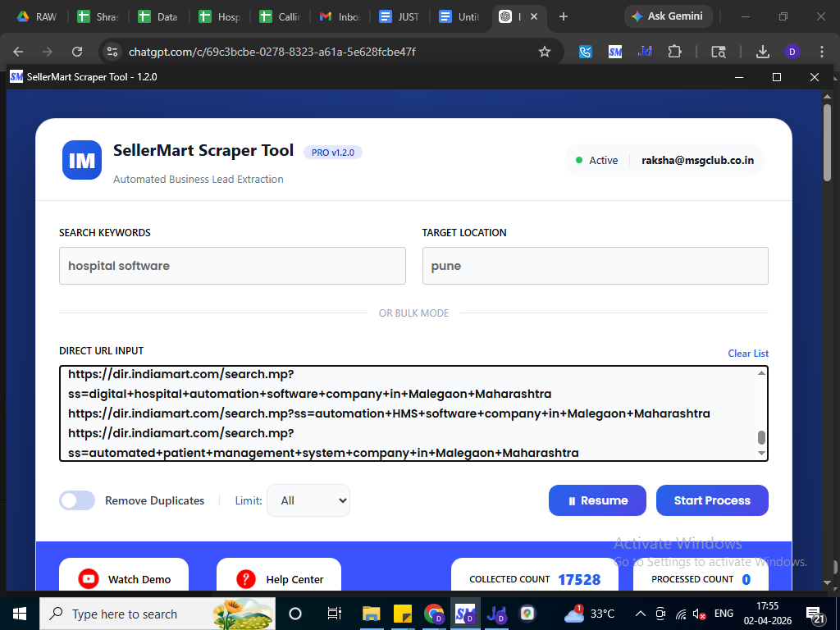This screenshot has height=630, width=840.
Task: Bookmark page with the star icon
Action: 545,52
